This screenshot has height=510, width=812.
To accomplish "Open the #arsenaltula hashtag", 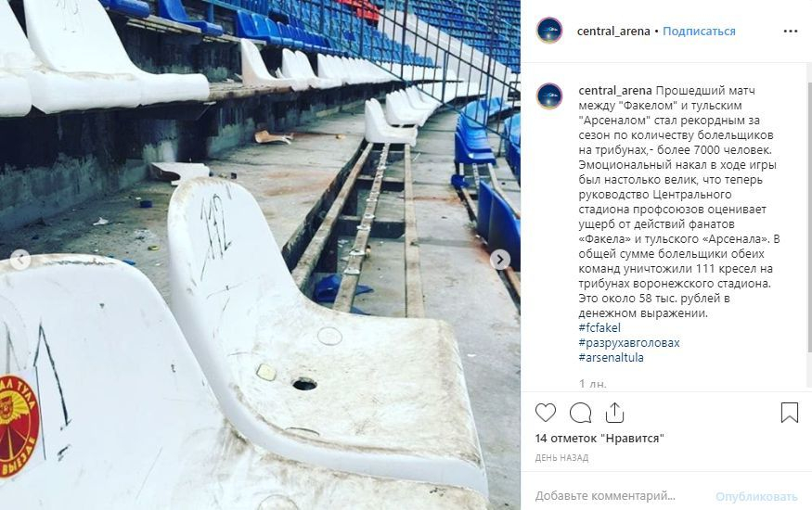I will tap(611, 357).
